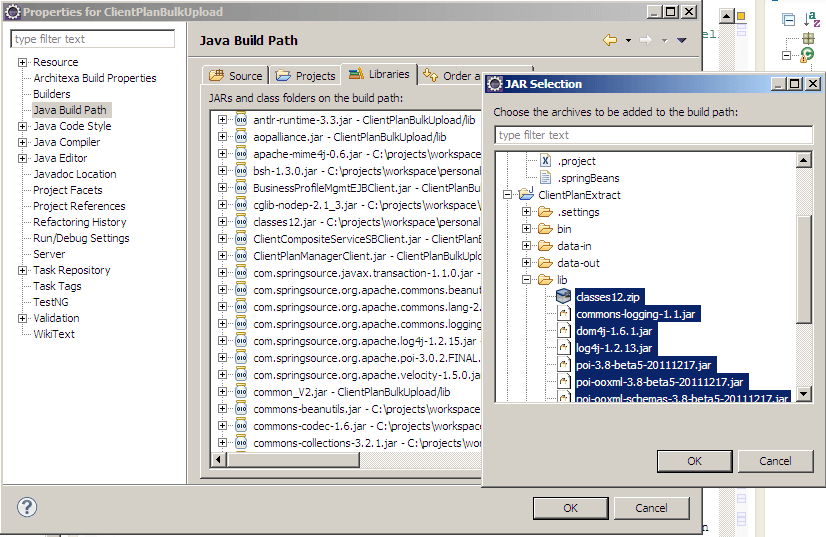The height and width of the screenshot is (537, 826).
Task: Open the Projects tab
Action: (305, 76)
